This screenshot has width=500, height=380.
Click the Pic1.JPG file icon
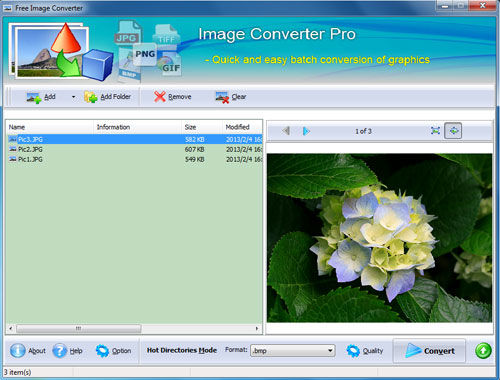[x=13, y=159]
